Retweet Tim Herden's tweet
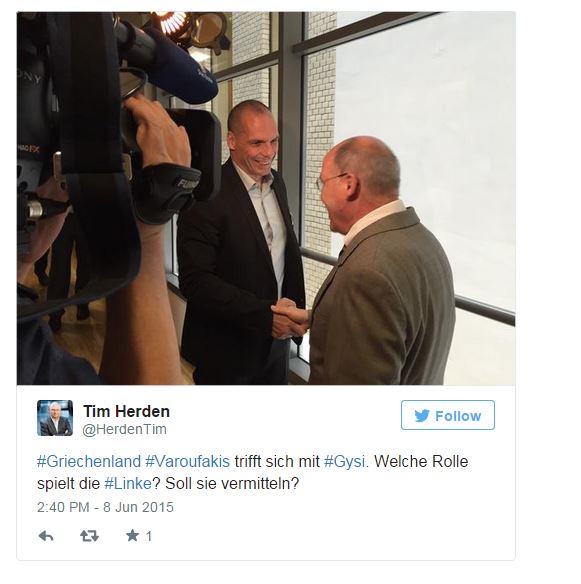Screen dimensions: 581x584 (89, 536)
